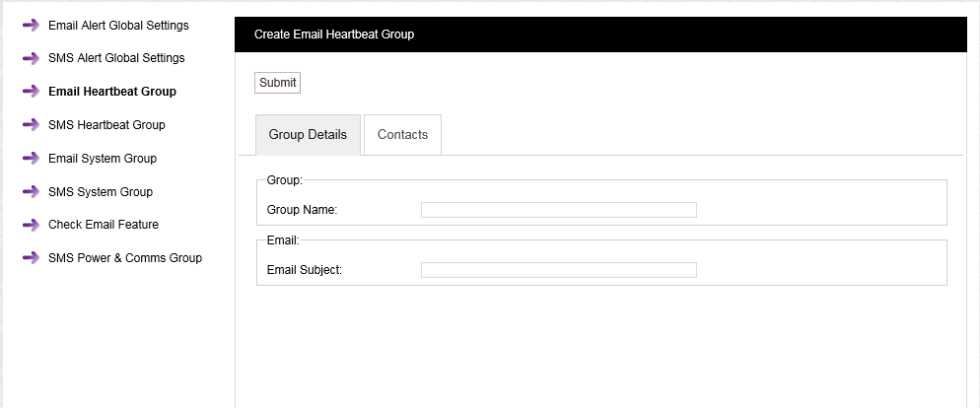Navigate to the Email System Group link
Screen dimensions: 980x408
click(x=103, y=159)
